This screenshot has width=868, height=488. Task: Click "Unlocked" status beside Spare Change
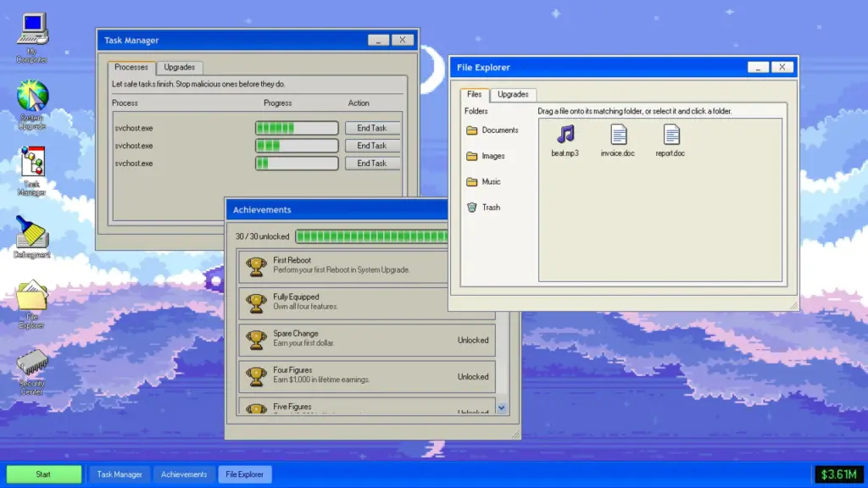click(x=473, y=341)
